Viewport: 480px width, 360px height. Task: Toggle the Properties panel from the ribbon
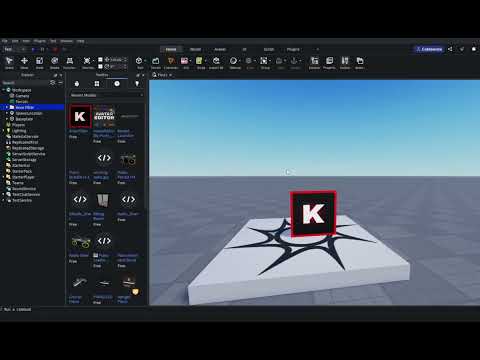(329, 62)
